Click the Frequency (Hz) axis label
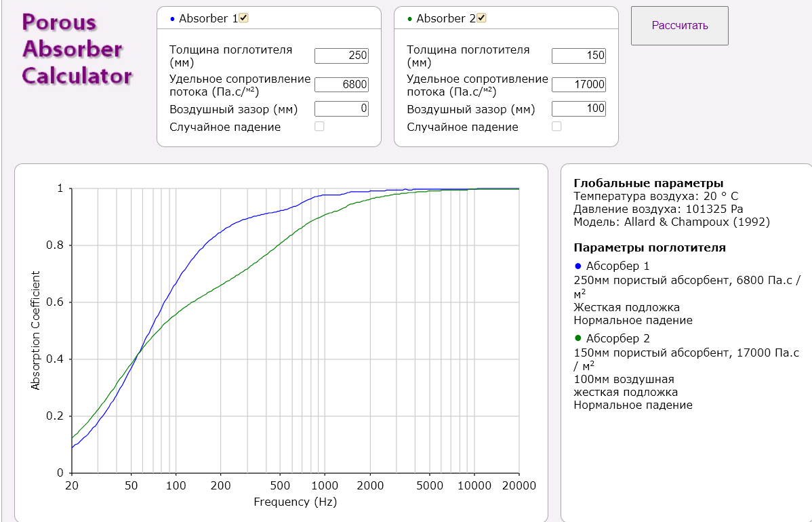Viewport: 812px width, 522px height. (295, 502)
